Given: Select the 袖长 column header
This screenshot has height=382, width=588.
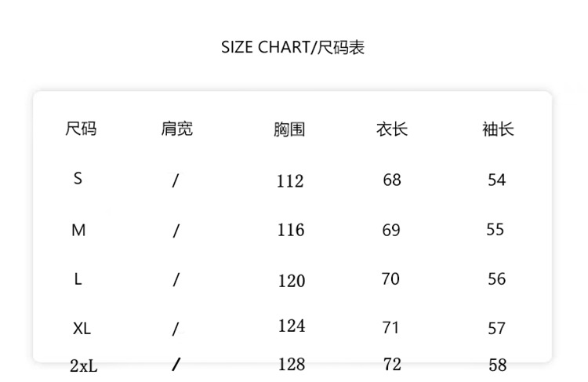Looking at the screenshot, I should pos(498,129).
